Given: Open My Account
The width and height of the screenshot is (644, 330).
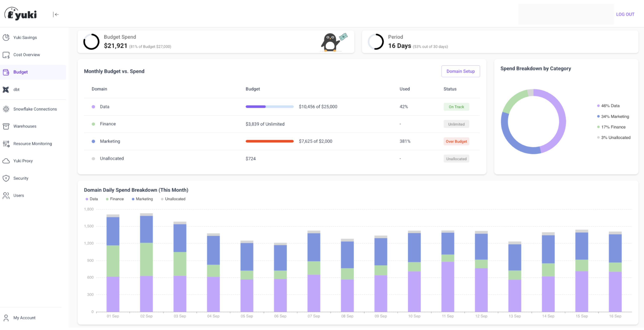Looking at the screenshot, I should coord(24,318).
